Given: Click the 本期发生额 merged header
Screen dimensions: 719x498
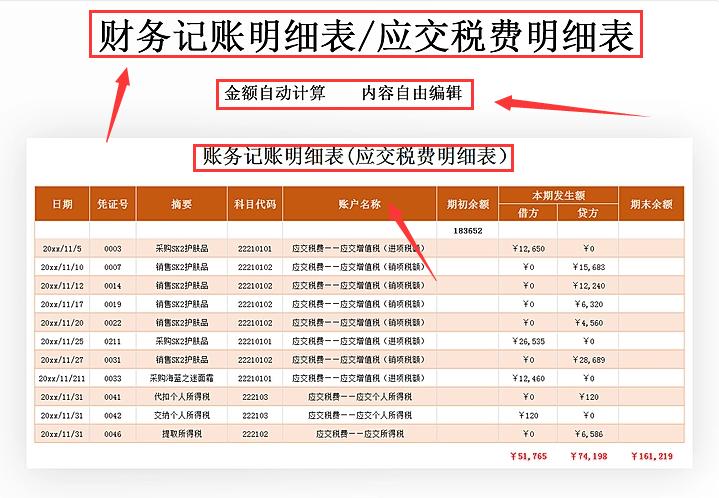Looking at the screenshot, I should point(559,195).
